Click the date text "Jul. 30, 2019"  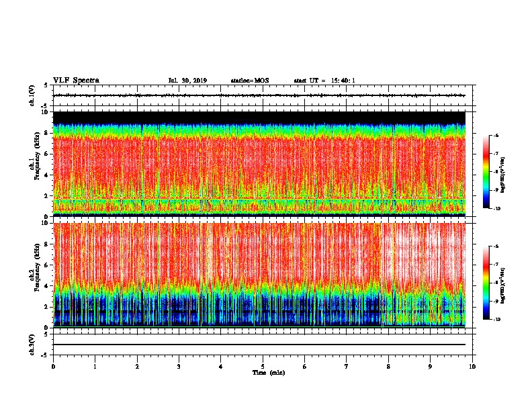click(187, 81)
